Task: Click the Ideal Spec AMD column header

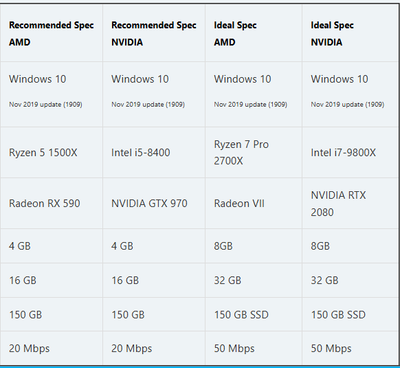Action: pyautogui.click(x=254, y=34)
